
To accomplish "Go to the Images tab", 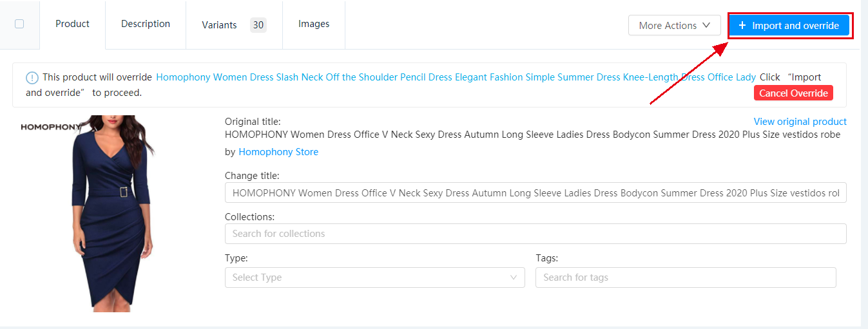I will tap(314, 24).
